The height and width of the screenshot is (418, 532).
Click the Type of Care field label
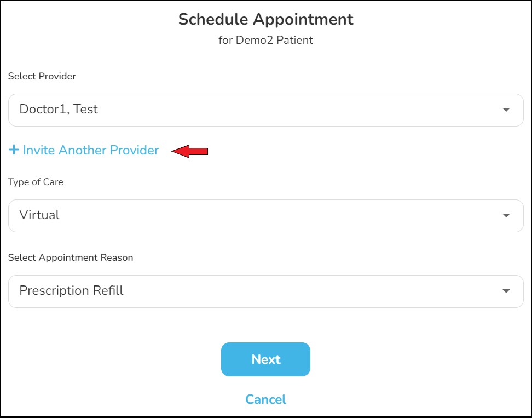pos(36,182)
